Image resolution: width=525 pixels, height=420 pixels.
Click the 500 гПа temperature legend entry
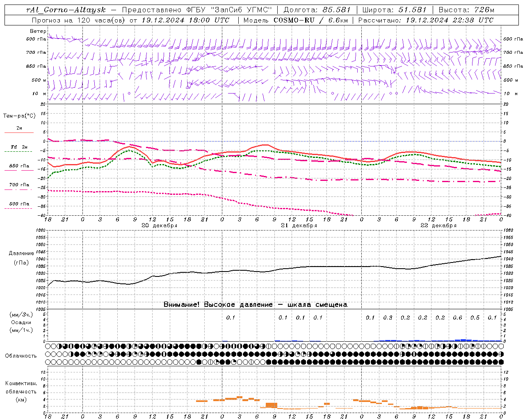point(19,204)
